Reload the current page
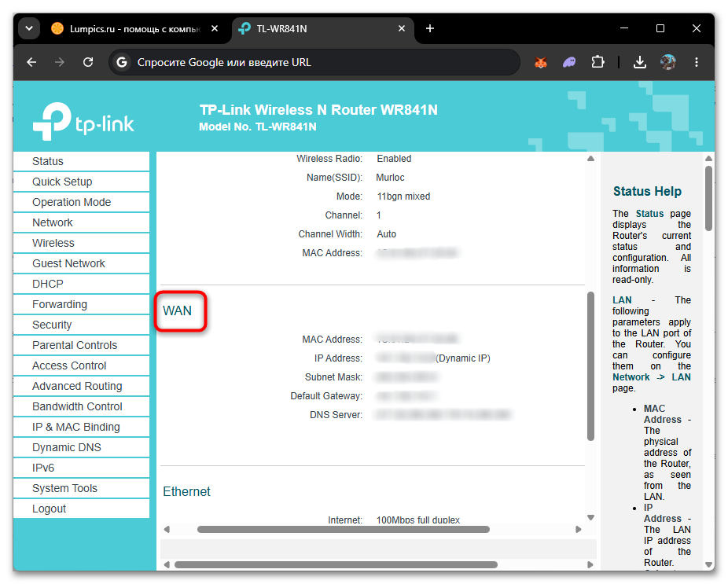 click(x=88, y=62)
